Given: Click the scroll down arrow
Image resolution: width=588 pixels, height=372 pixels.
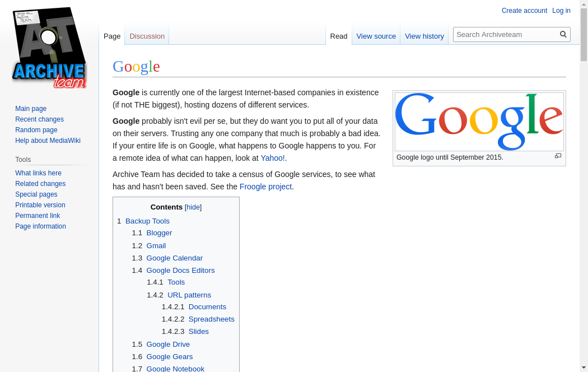Looking at the screenshot, I should [584, 368].
